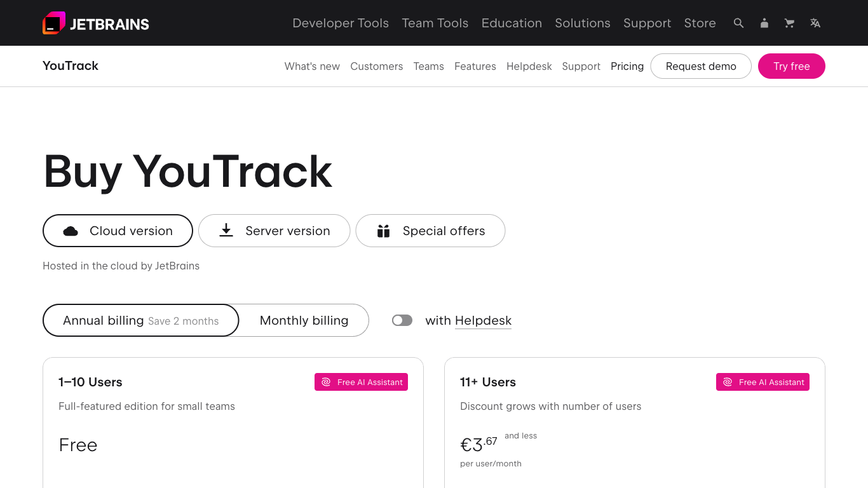Click the download icon in Server version
This screenshot has width=868, height=488.
click(x=226, y=231)
